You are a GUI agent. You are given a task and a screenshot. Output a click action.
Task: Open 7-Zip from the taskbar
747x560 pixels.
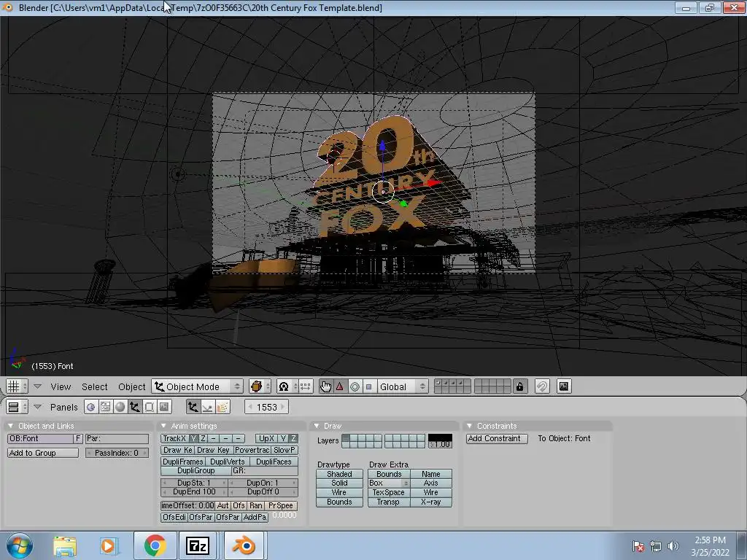[198, 545]
